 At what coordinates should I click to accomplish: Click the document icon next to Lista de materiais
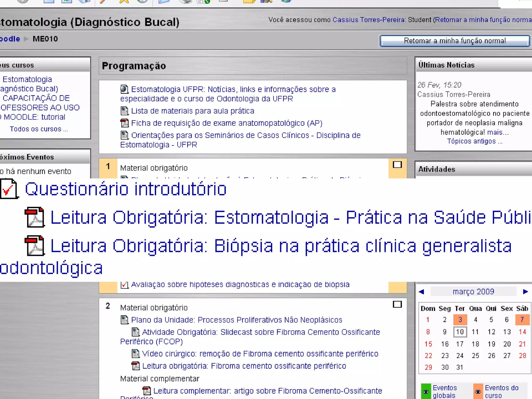(124, 111)
